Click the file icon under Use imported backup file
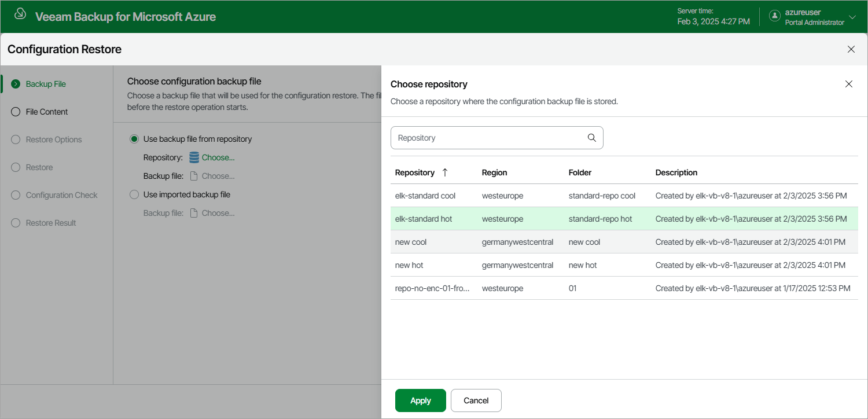Image resolution: width=868 pixels, height=419 pixels. coord(194,213)
